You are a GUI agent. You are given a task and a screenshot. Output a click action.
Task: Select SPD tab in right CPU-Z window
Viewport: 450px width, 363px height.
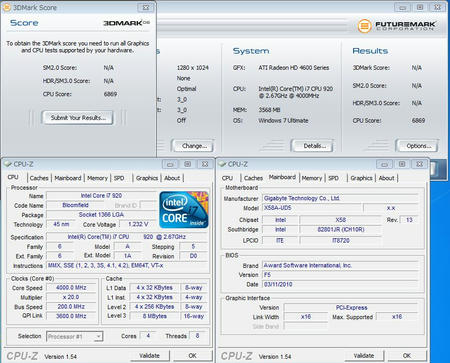tap(333, 178)
